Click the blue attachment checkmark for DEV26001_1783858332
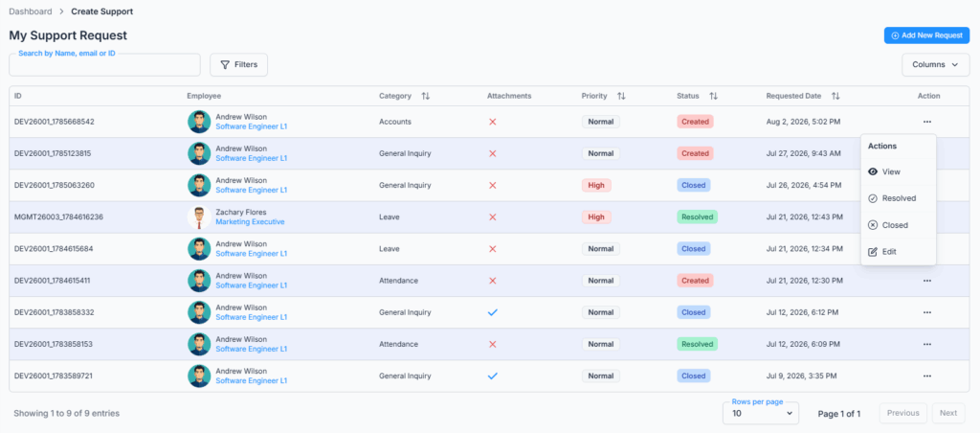980x433 pixels. click(x=493, y=312)
